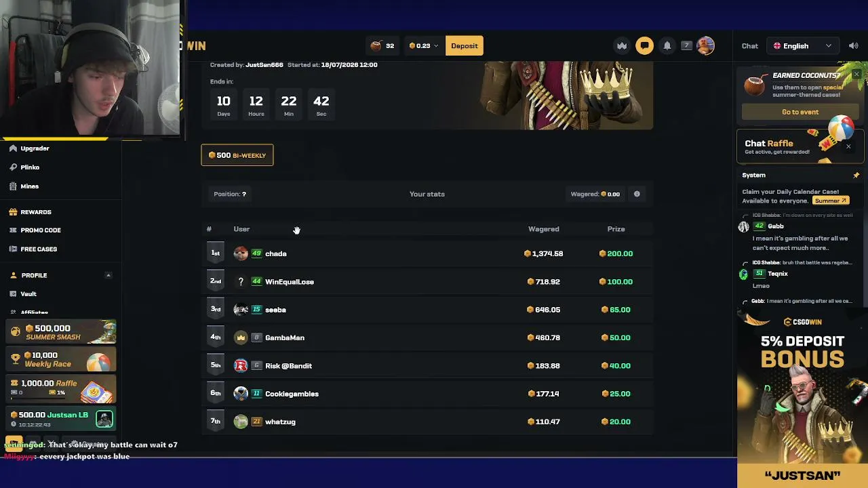Screen dimensions: 868x488
Task: Select the 500 BI-WEEKLY tab
Action: click(237, 155)
